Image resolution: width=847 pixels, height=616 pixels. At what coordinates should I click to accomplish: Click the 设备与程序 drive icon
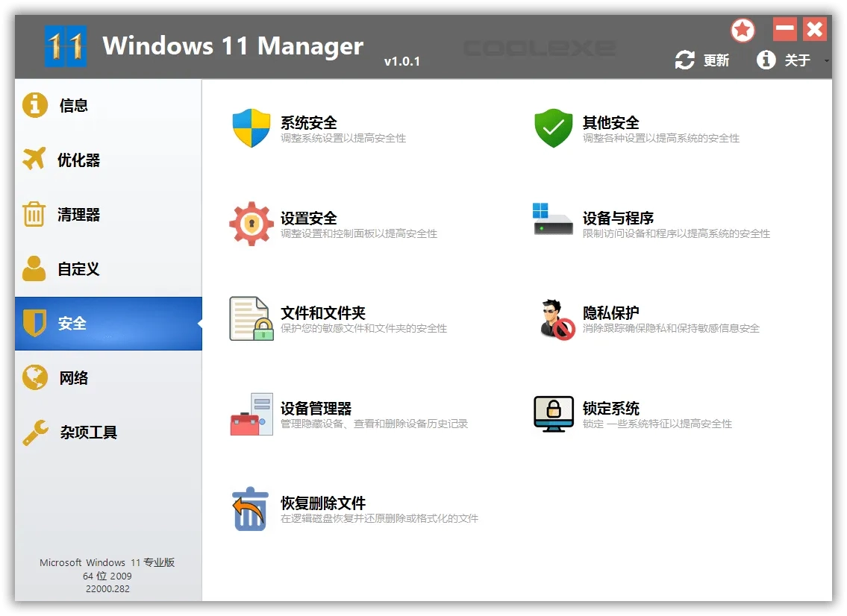tap(553, 219)
